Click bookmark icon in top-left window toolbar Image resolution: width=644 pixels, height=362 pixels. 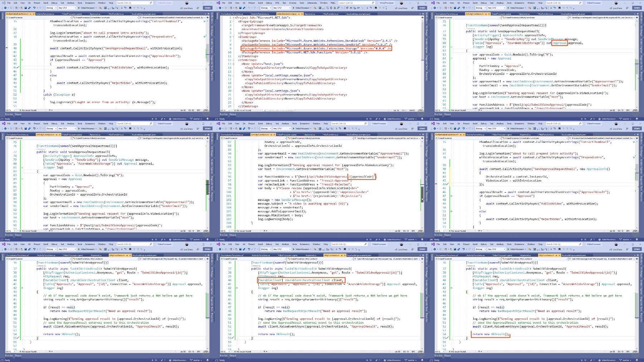[x=130, y=8]
